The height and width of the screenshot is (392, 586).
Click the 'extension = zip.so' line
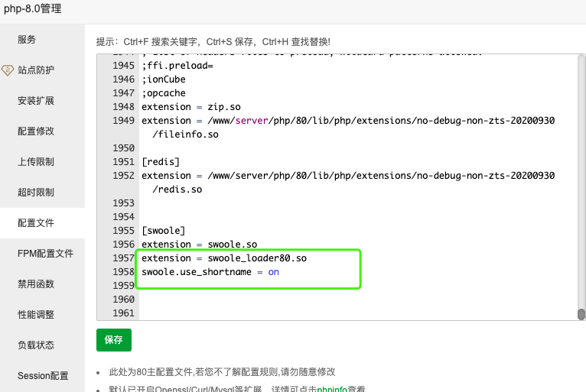click(191, 107)
